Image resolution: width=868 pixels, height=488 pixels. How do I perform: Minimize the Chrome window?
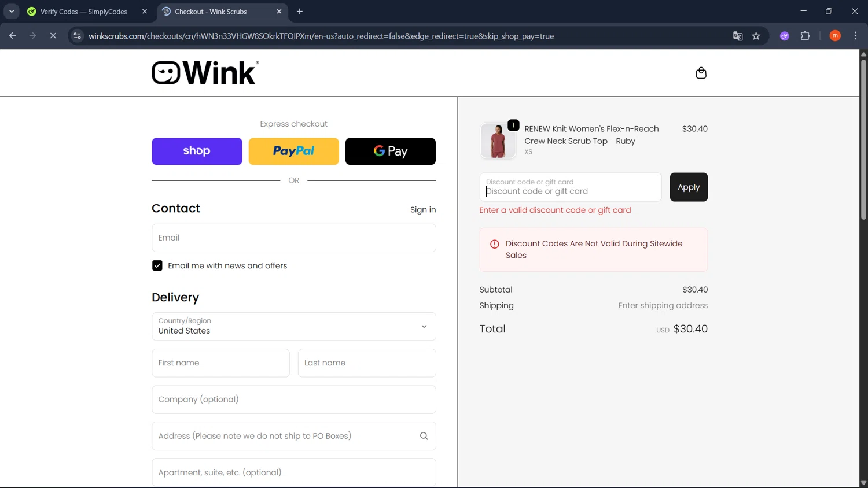803,11
